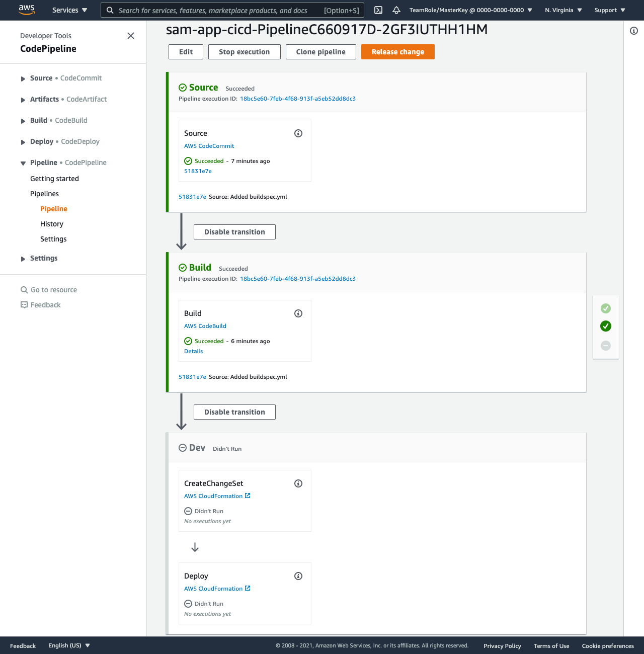This screenshot has height=654, width=644.
Task: Focus the AWS services search field
Action: point(232,10)
